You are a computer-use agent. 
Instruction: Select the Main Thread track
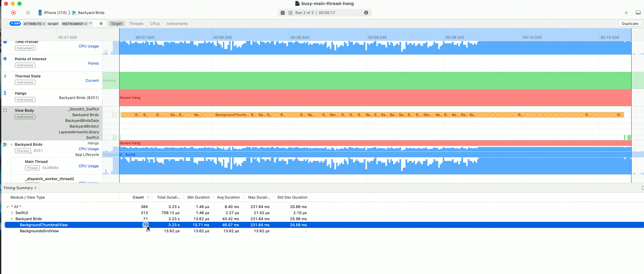pyautogui.click(x=36, y=162)
